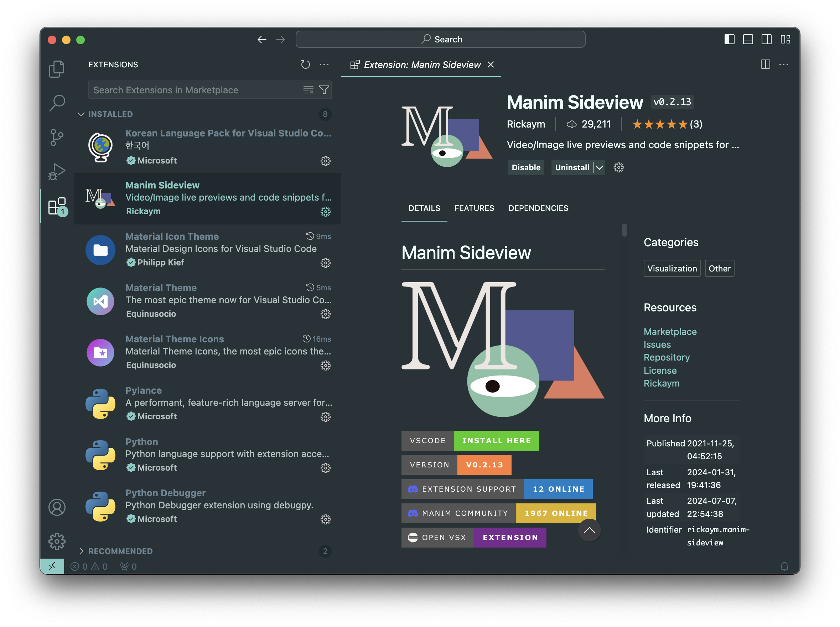
Task: Open gear for Manim Sideview list item
Action: [325, 211]
